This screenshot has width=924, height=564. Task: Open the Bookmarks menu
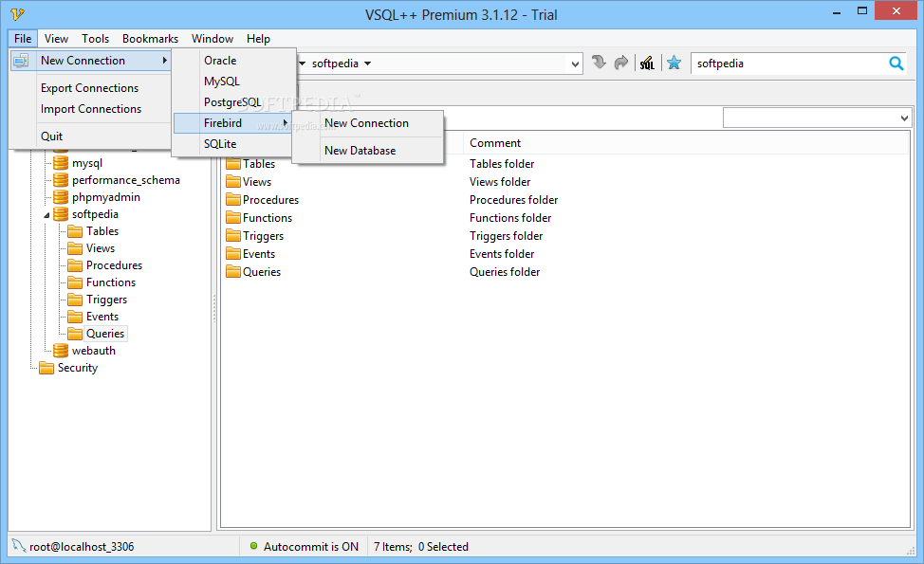coord(150,39)
